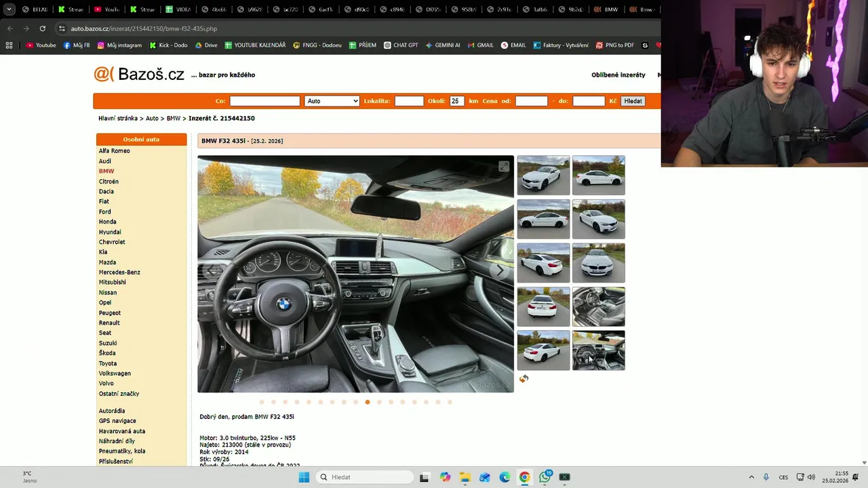Open the Kick - Dodo bookmark
The height and width of the screenshot is (488, 868).
168,45
